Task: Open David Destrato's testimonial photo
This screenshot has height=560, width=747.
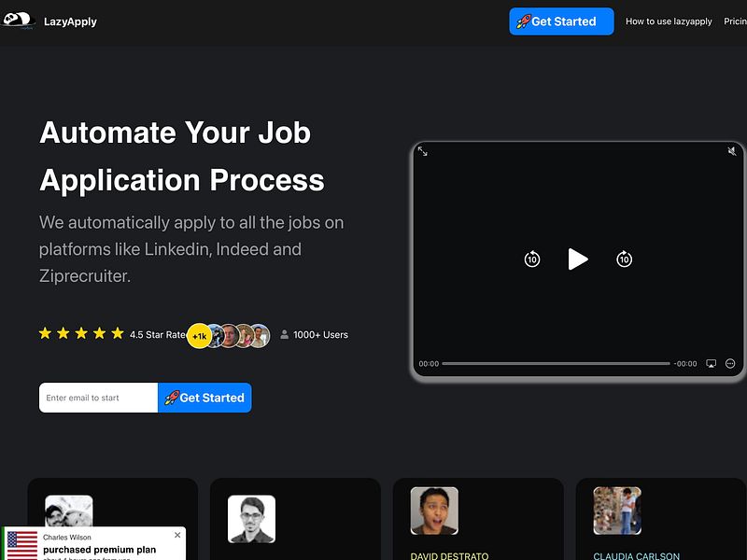Action: [x=433, y=511]
